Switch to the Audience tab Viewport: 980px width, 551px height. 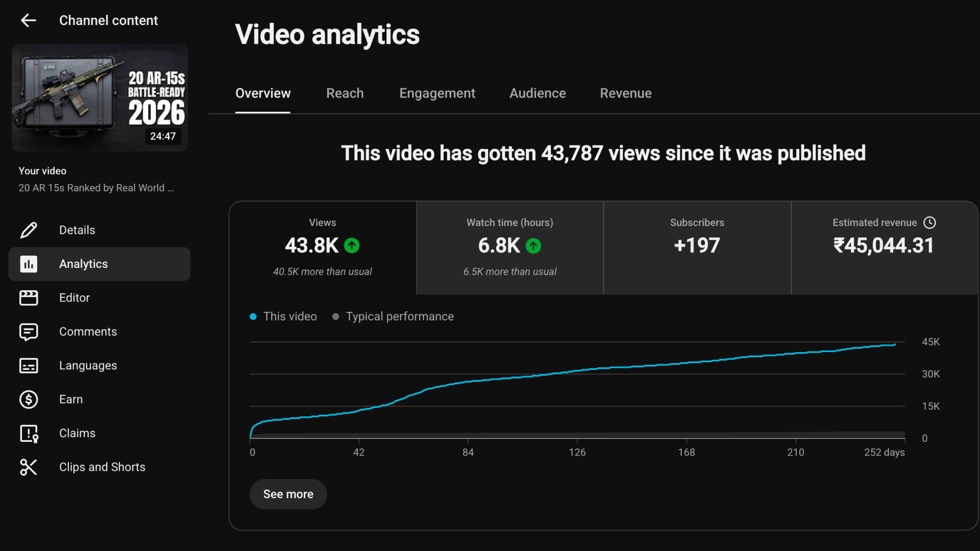pos(537,93)
